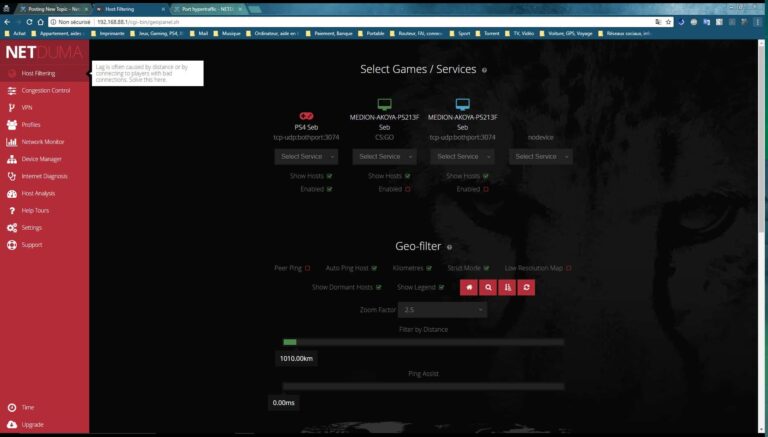Go to Device Manager in the sidebar
Image resolution: width=768 pixels, height=437 pixels.
pyautogui.click(x=41, y=159)
